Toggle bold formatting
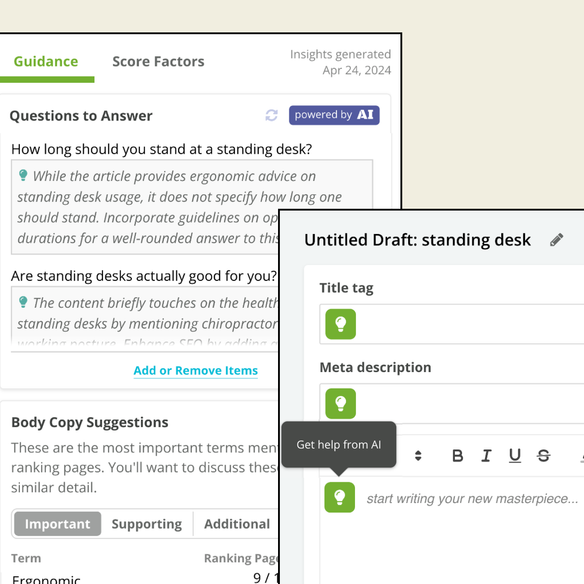 click(457, 456)
